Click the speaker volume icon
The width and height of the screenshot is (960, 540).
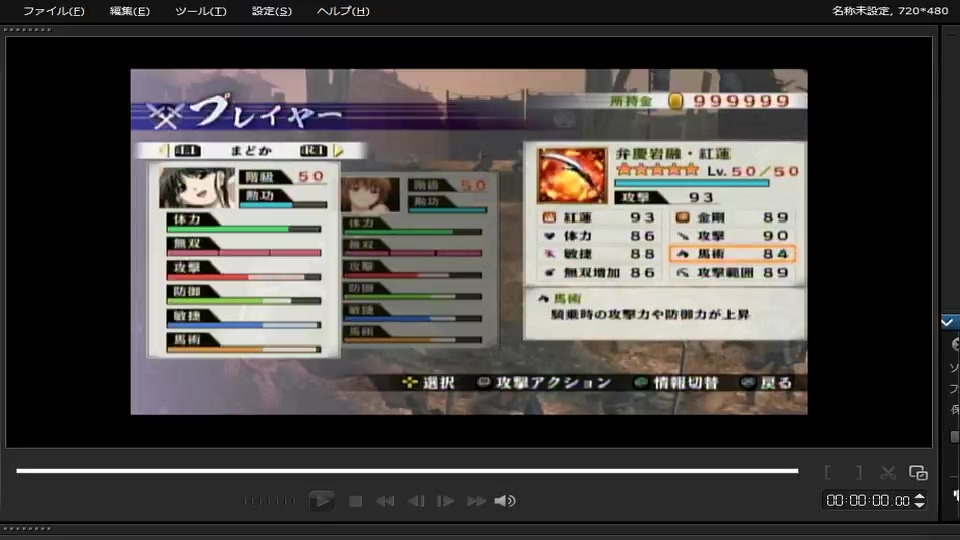tap(504, 501)
